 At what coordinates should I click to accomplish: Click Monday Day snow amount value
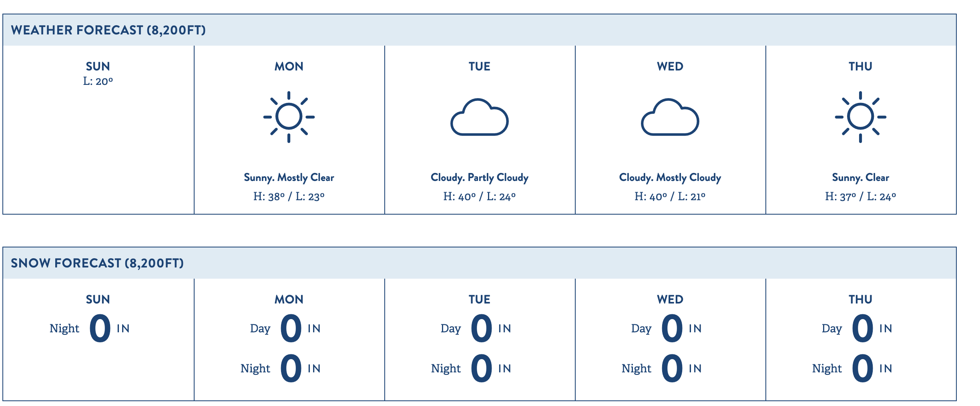(x=291, y=328)
